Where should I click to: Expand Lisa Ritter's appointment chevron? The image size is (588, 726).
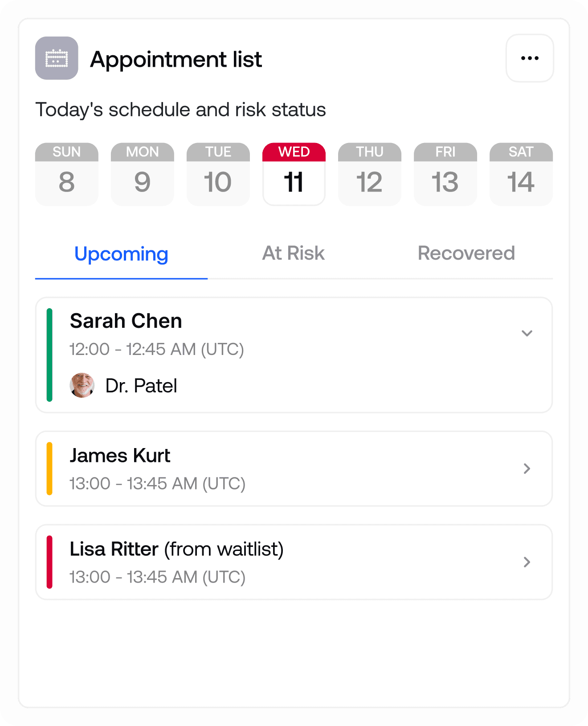[x=527, y=562]
